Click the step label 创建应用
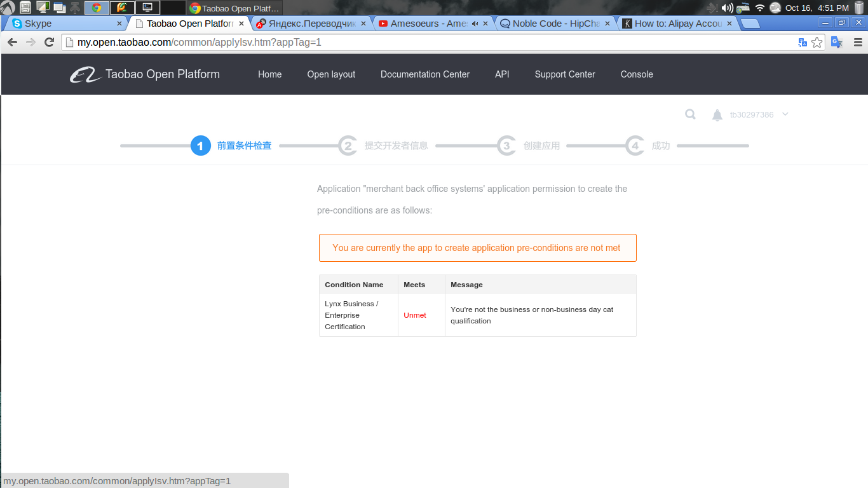The width and height of the screenshot is (868, 488). [541, 146]
